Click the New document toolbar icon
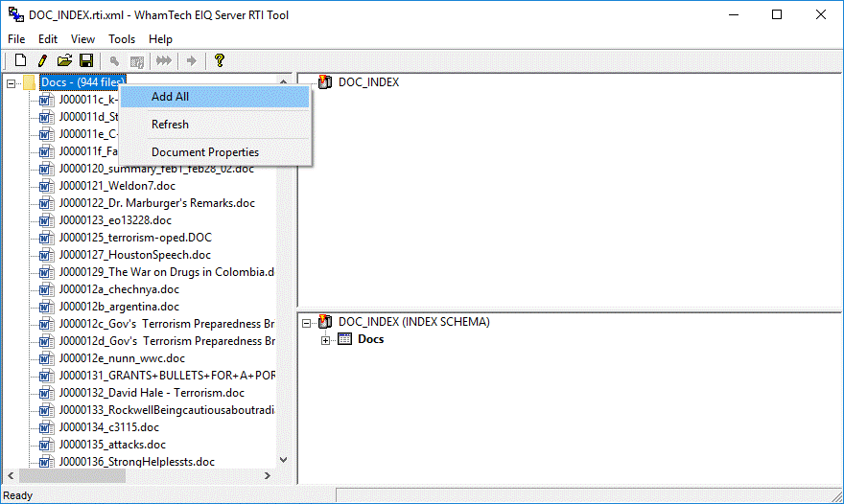This screenshot has height=504, width=844. coord(20,60)
